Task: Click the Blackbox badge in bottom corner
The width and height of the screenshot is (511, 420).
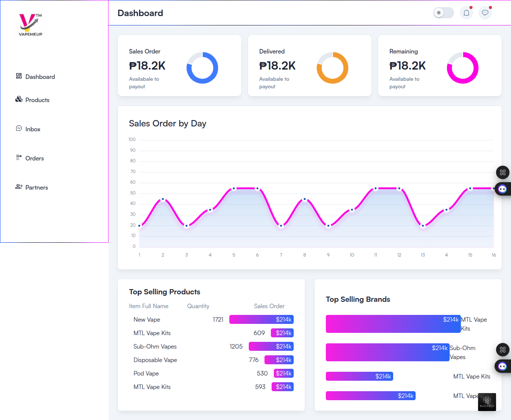Action: coord(487,402)
